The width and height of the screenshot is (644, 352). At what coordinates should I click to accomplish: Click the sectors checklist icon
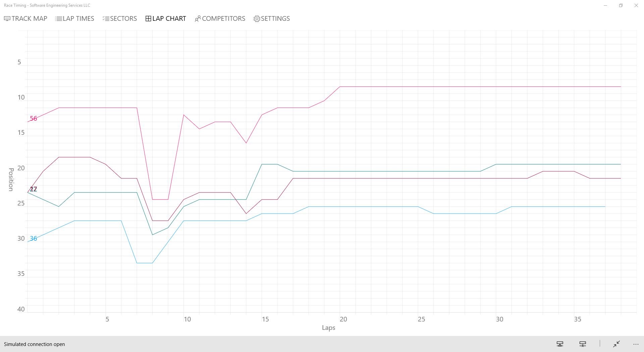click(106, 19)
